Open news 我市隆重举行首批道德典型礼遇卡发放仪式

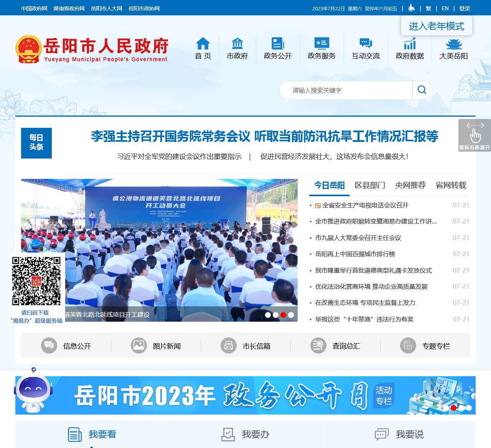click(374, 271)
